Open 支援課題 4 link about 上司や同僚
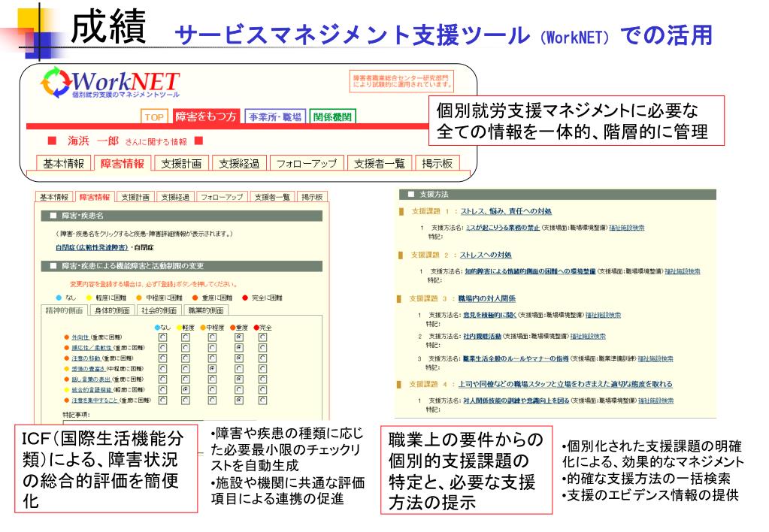Screen dimensions: 769x532 point(565,384)
